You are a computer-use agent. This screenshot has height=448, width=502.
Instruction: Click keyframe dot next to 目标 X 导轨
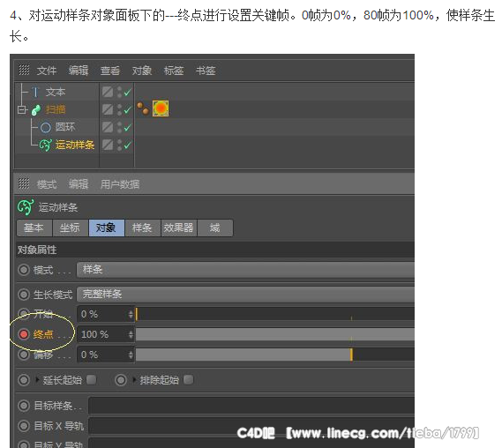click(24, 426)
